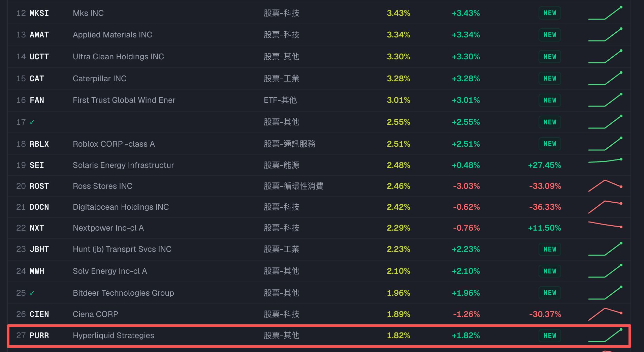Click the NEW badge for RBLX

550,144
